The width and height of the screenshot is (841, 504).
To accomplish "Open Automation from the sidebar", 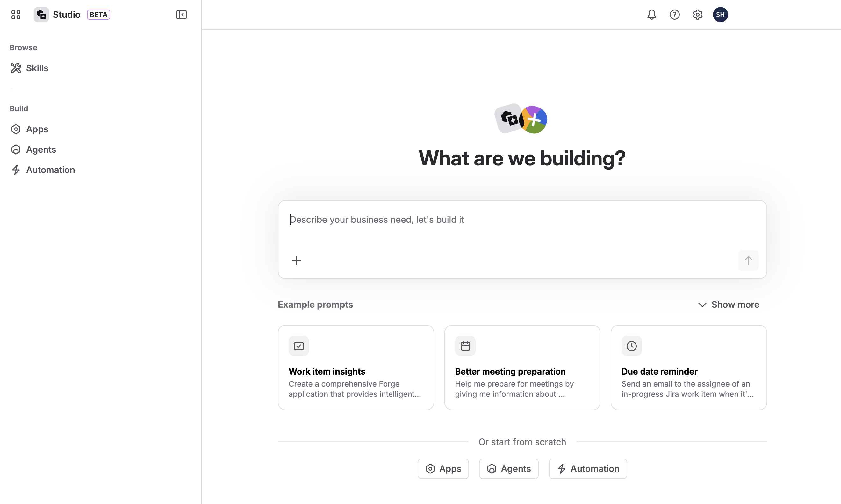I will pyautogui.click(x=50, y=170).
